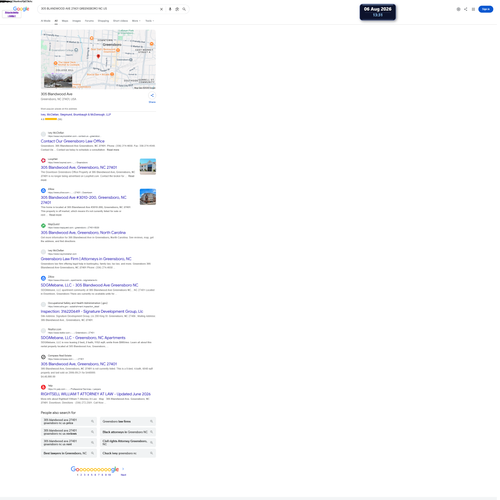Click the Compass Real Estate favicon
The height and width of the screenshot is (500, 500).
tap(43, 357)
